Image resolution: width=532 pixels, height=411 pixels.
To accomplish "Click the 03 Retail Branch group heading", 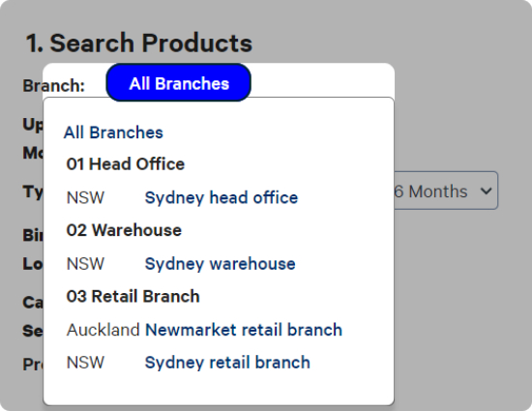I will 133,296.
